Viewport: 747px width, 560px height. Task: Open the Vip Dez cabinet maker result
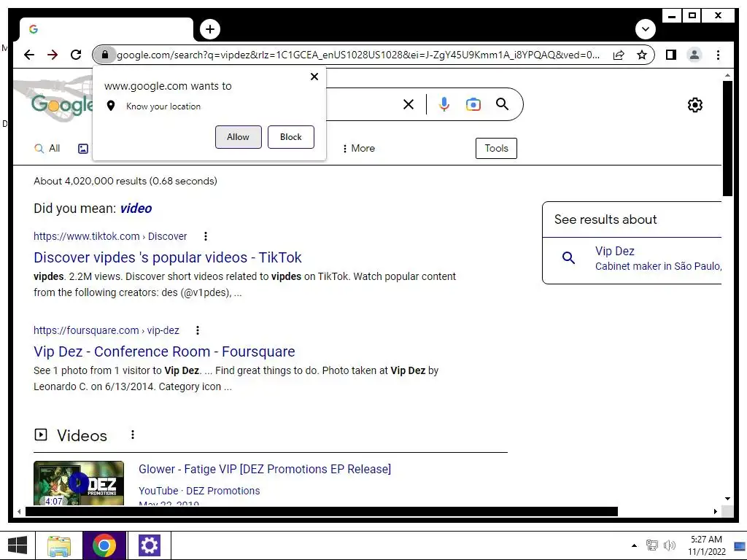click(658, 259)
